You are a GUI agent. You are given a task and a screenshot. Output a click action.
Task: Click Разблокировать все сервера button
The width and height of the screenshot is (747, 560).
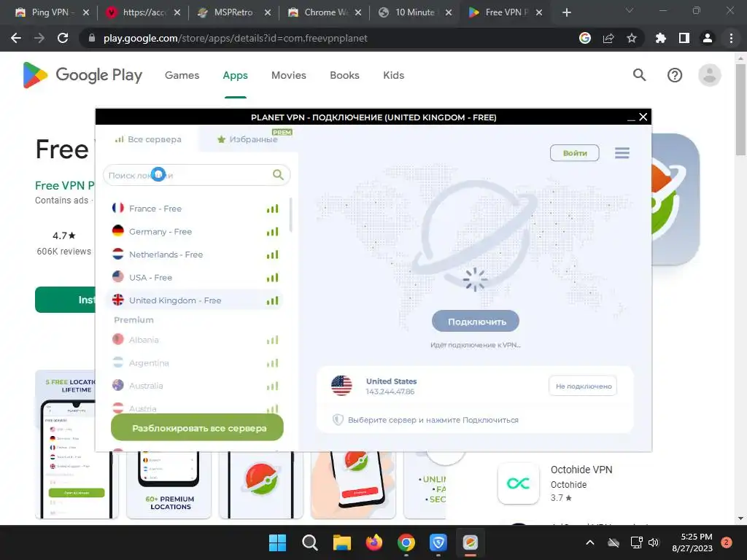(197, 427)
